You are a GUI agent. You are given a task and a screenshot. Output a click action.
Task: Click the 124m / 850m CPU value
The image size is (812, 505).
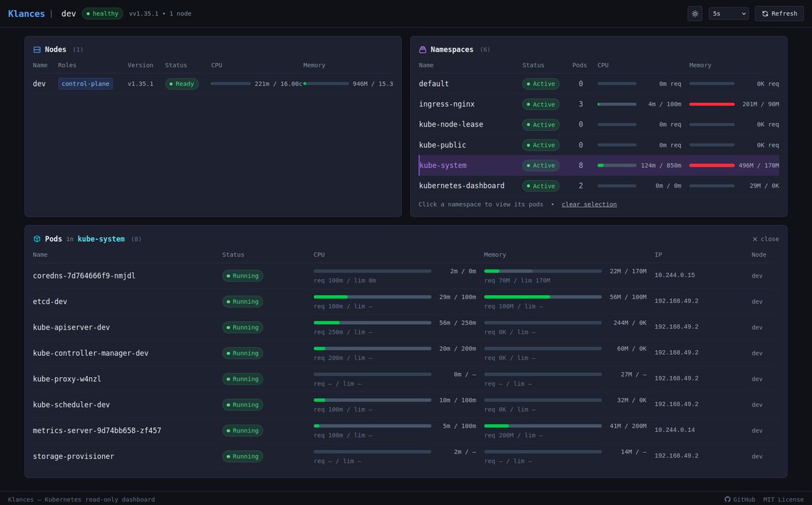(662, 165)
